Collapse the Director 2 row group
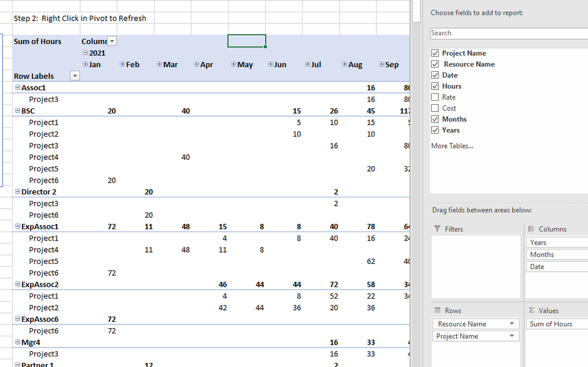This screenshot has height=367, width=588. click(17, 191)
